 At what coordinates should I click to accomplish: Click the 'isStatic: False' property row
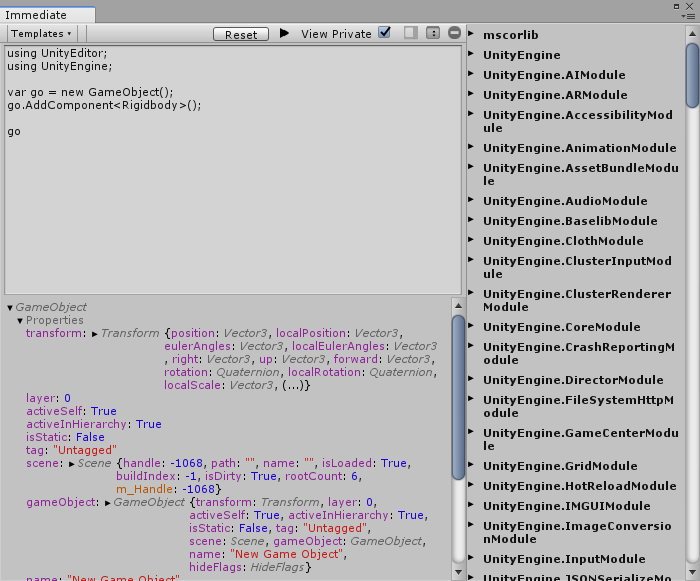[65, 437]
